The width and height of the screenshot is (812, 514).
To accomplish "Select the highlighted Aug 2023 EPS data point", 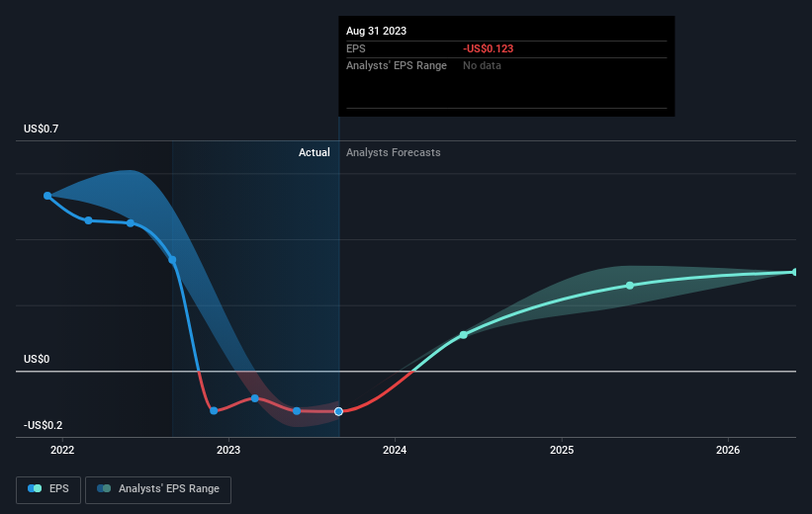I will tap(338, 411).
